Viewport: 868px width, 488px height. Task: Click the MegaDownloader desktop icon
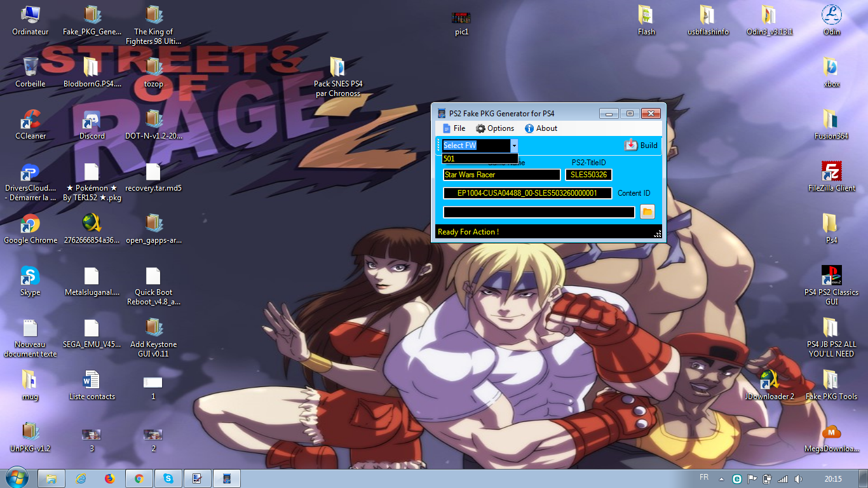(x=831, y=432)
